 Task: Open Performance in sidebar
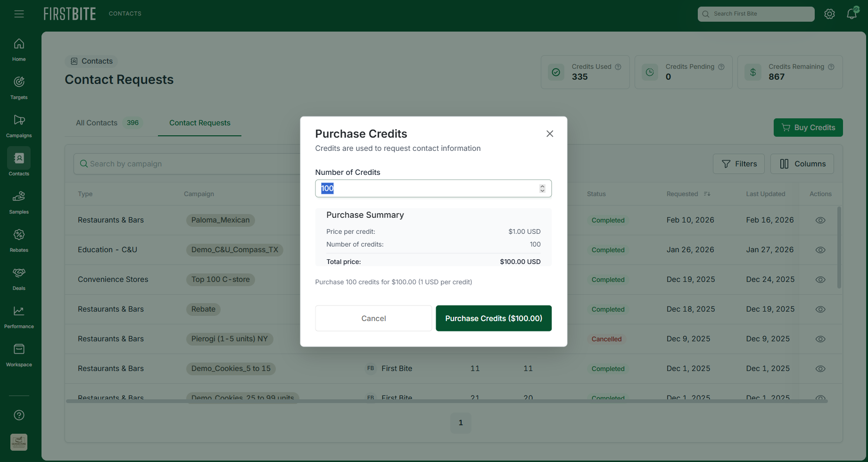tap(19, 317)
